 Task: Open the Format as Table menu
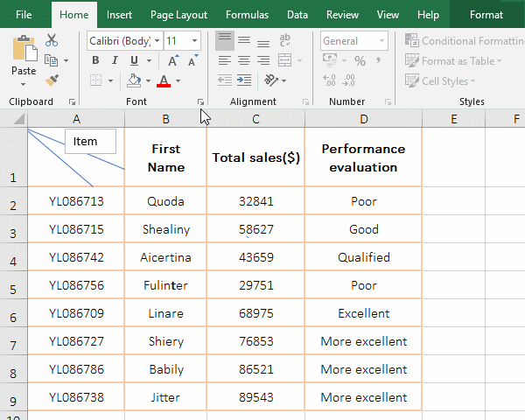(x=453, y=61)
